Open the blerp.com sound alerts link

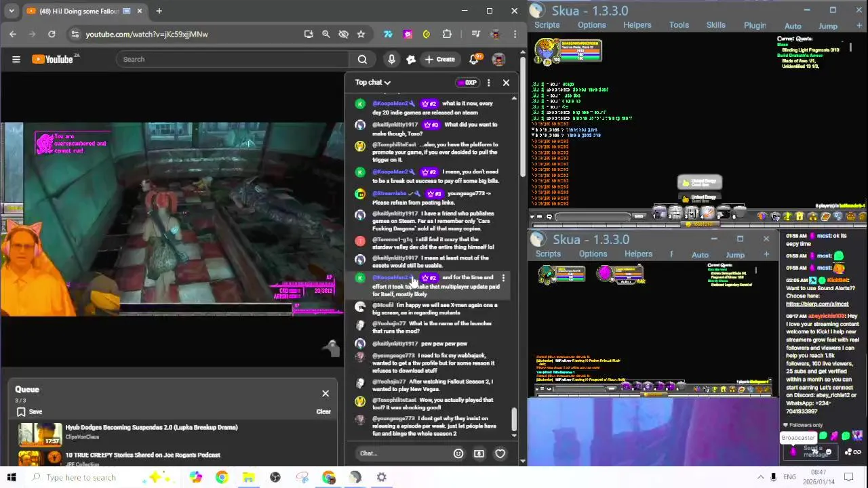click(817, 304)
